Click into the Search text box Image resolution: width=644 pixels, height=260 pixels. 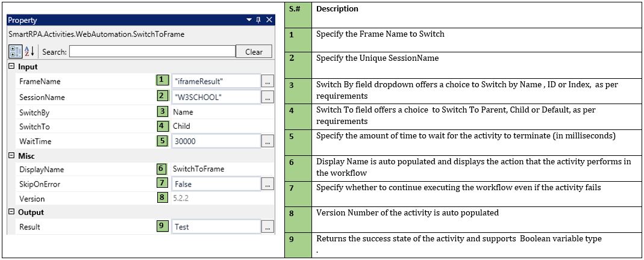[151, 52]
